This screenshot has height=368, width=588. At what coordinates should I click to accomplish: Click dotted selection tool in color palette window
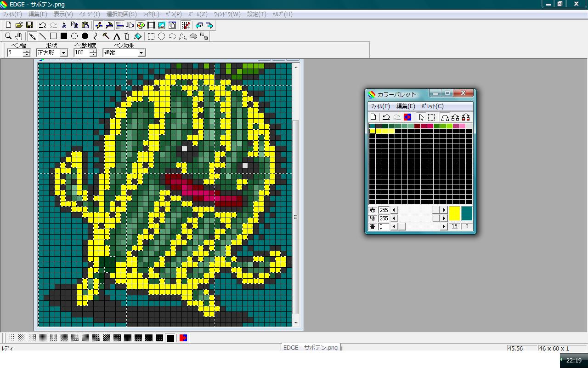431,117
